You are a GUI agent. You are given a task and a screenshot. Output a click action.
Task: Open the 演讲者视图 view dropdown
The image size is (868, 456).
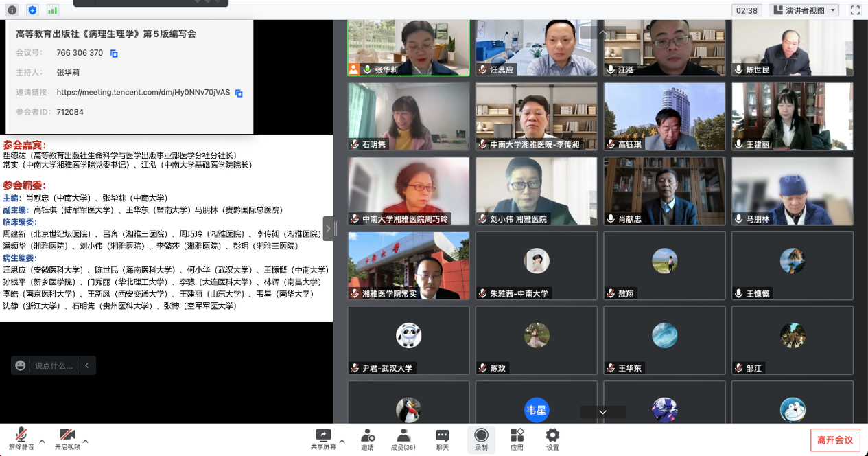(804, 10)
